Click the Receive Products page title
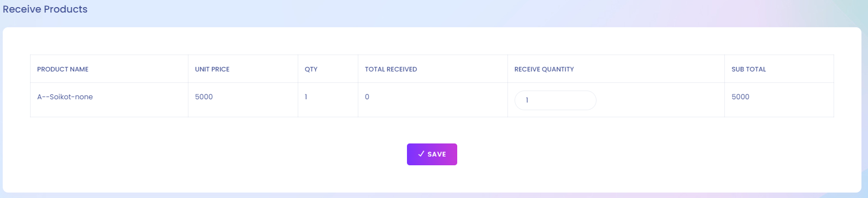The height and width of the screenshot is (198, 868). click(45, 9)
